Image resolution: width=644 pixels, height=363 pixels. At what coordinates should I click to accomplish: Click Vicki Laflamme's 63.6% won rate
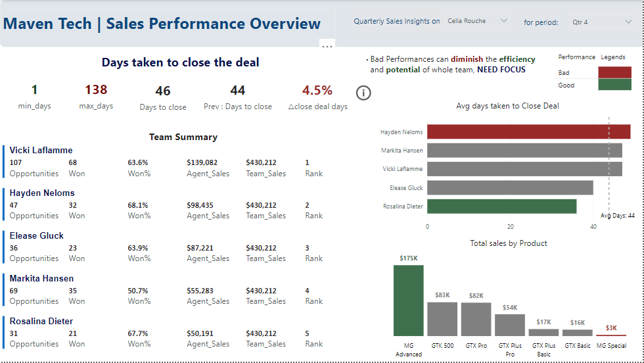(x=138, y=162)
